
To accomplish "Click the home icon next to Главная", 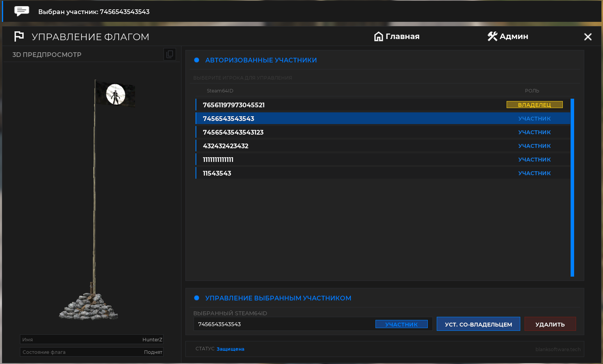I will tap(379, 36).
